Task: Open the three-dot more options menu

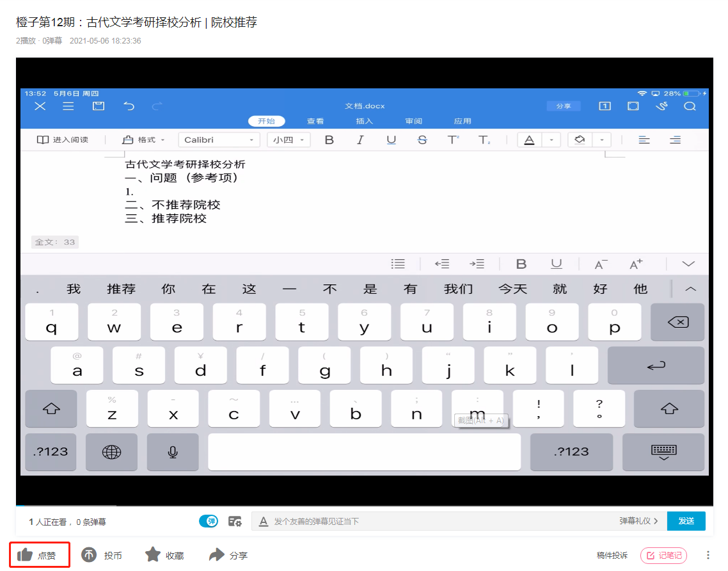Action: tap(708, 555)
